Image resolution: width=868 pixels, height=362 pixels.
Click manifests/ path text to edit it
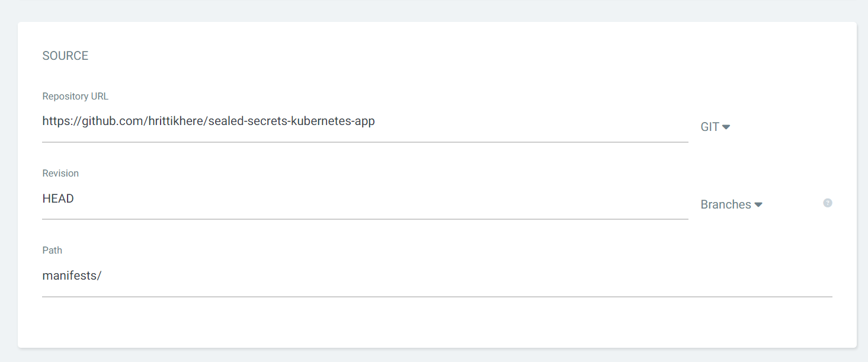click(x=72, y=275)
